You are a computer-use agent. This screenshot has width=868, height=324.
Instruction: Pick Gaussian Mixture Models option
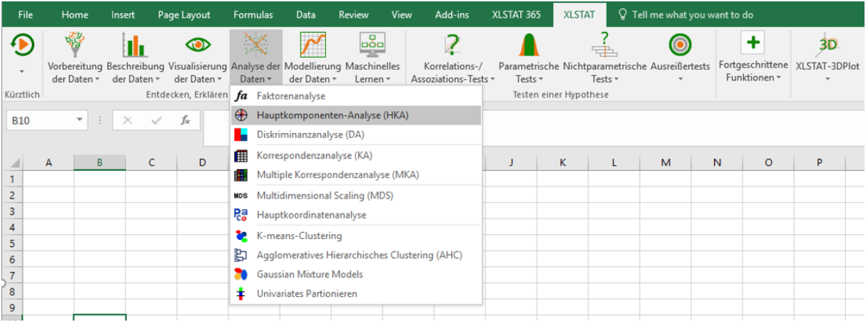(x=309, y=275)
